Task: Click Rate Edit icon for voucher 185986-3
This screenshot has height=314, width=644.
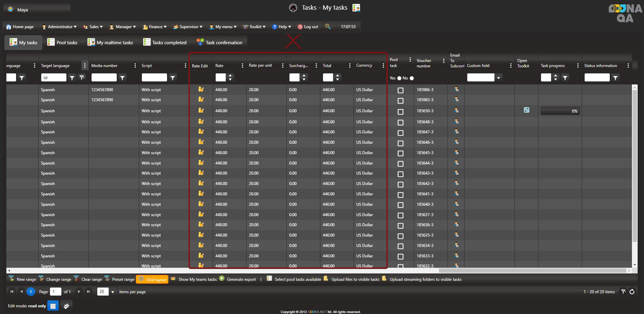Action: tap(201, 89)
